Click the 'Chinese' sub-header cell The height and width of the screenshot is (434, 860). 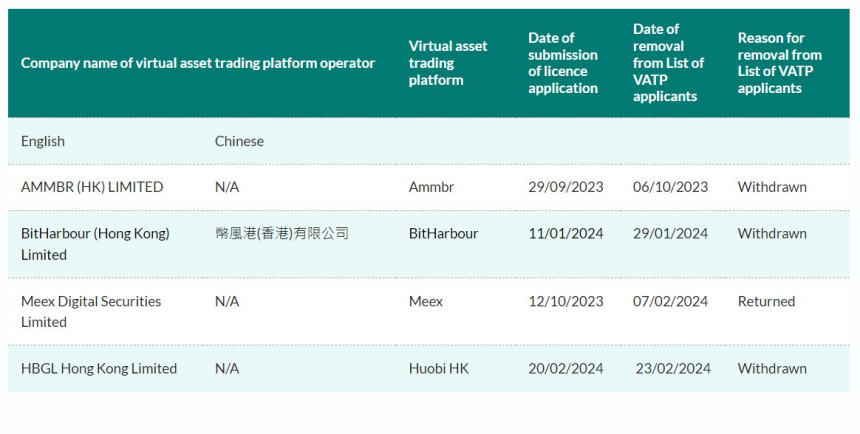pos(239,141)
